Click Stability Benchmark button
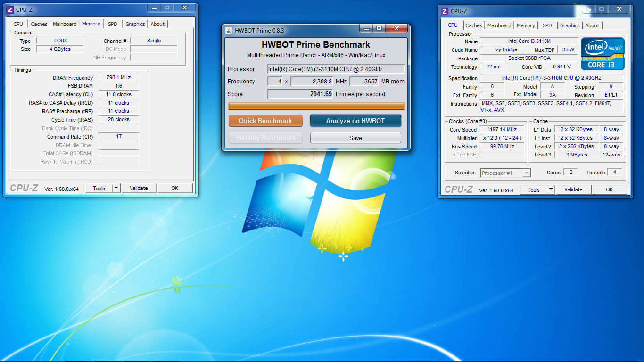Screen dimensions: 644x362 click(x=265, y=138)
